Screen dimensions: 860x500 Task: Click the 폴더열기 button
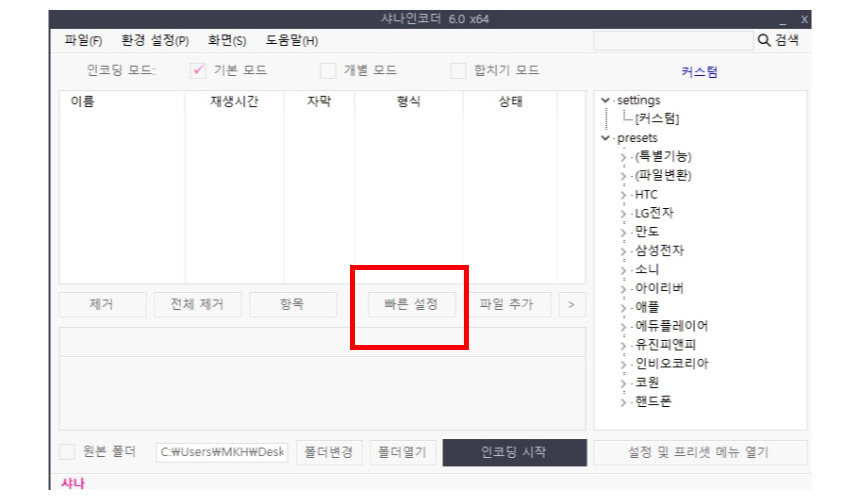click(x=403, y=452)
